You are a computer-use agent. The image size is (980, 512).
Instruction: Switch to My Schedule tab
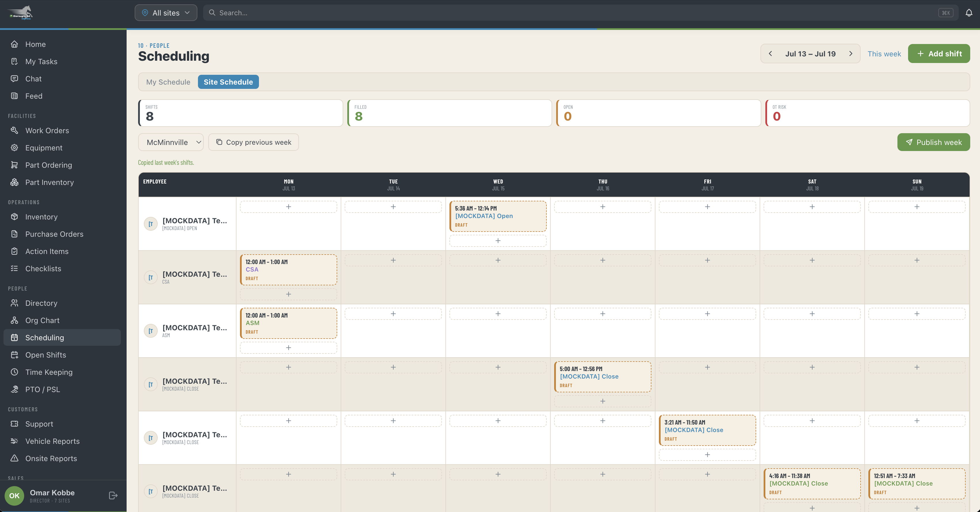168,82
